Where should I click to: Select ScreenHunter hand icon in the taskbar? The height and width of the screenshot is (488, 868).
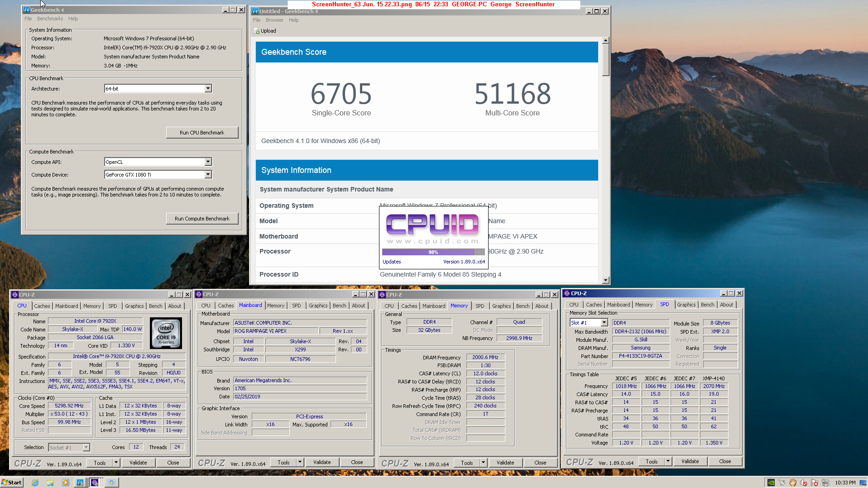[112, 483]
